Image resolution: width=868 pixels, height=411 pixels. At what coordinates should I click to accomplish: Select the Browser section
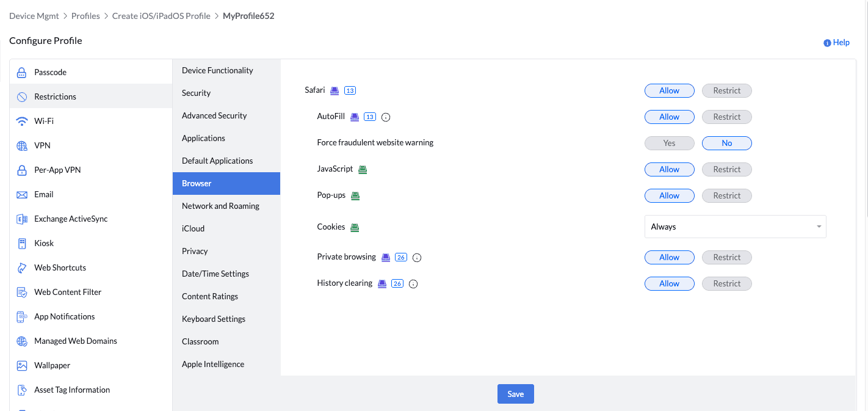[226, 183]
